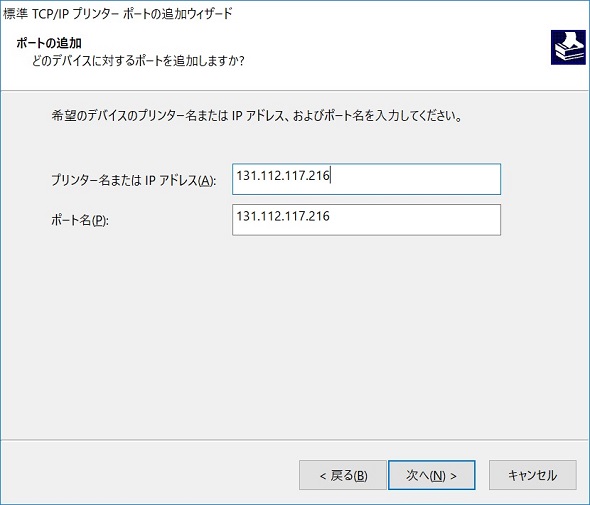Go back with the 戻る(B) button
Viewport: 590px width, 505px height.
(343, 475)
